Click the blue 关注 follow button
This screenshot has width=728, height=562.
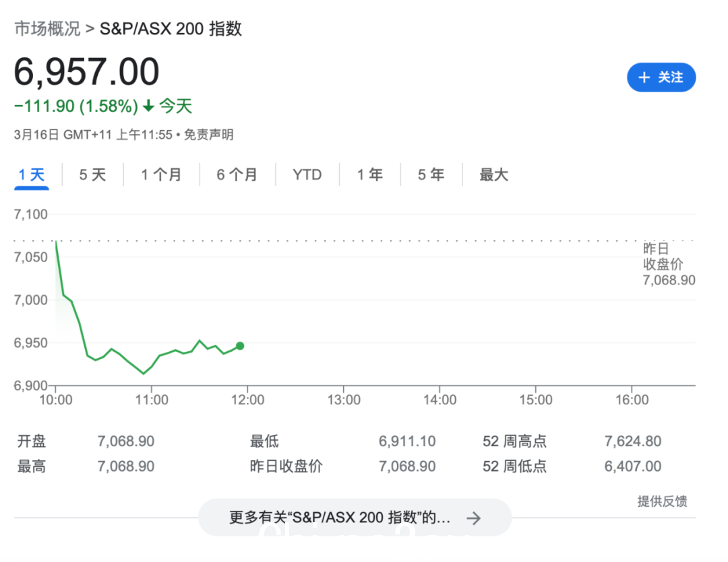coord(661,77)
